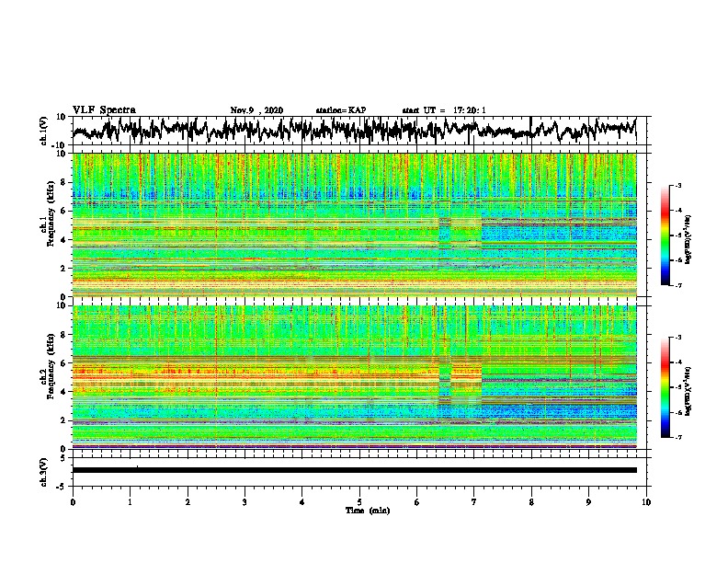Click the "ch.1(V)" waveform axis label
The width and height of the screenshot is (728, 563).
pos(44,131)
